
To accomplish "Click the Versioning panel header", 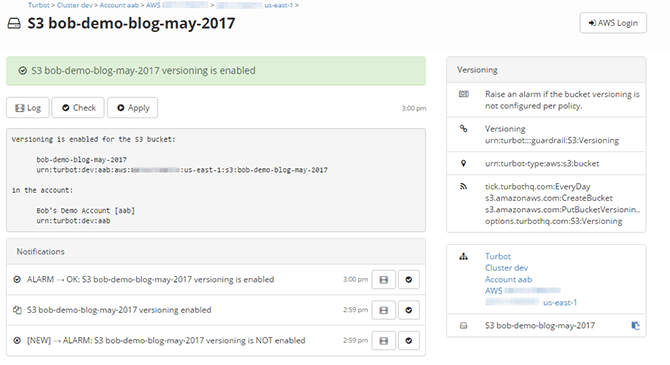I will coord(546,70).
